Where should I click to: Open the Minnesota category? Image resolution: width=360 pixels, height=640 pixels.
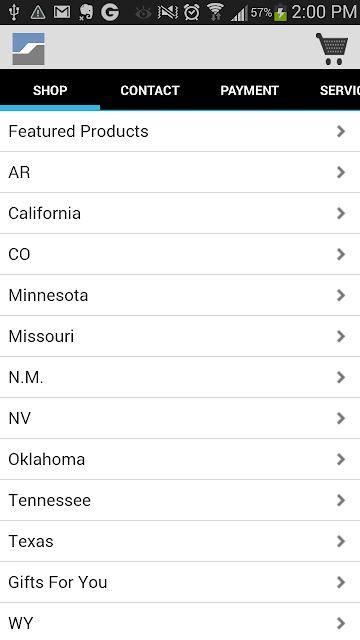(x=180, y=295)
